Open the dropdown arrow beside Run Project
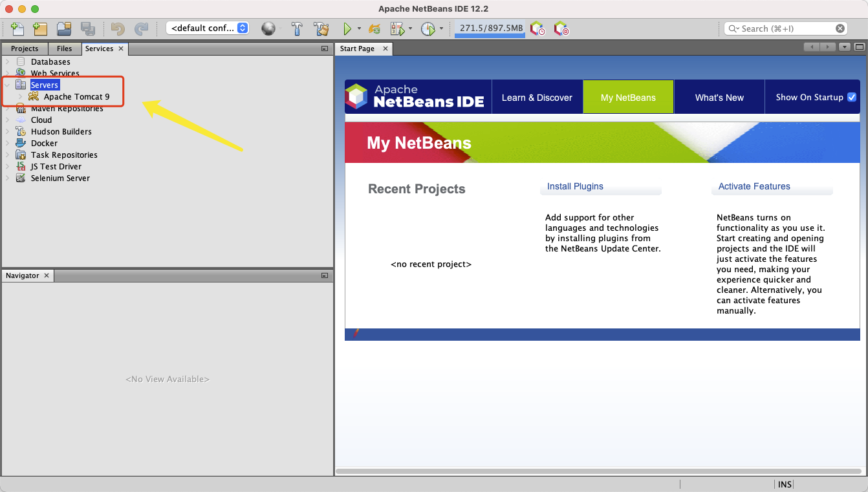The image size is (868, 492). (359, 28)
